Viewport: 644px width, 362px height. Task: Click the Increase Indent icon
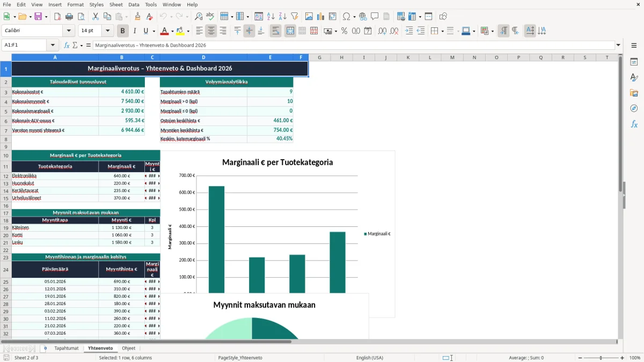(x=409, y=31)
